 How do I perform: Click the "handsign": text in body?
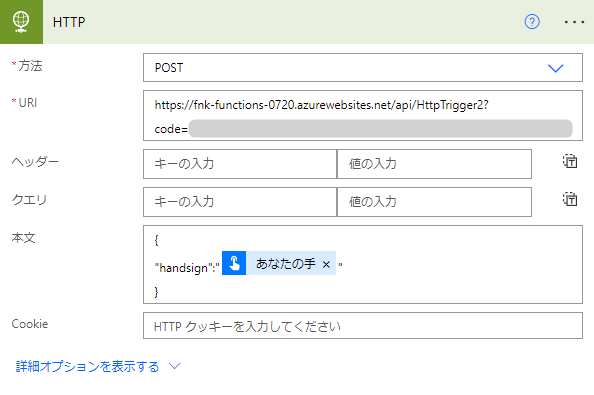click(187, 268)
